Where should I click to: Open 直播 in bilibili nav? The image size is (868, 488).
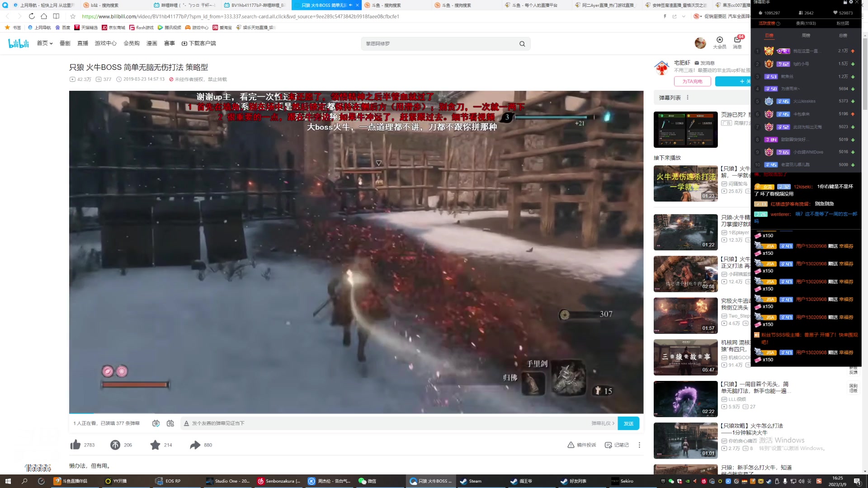pos(83,43)
